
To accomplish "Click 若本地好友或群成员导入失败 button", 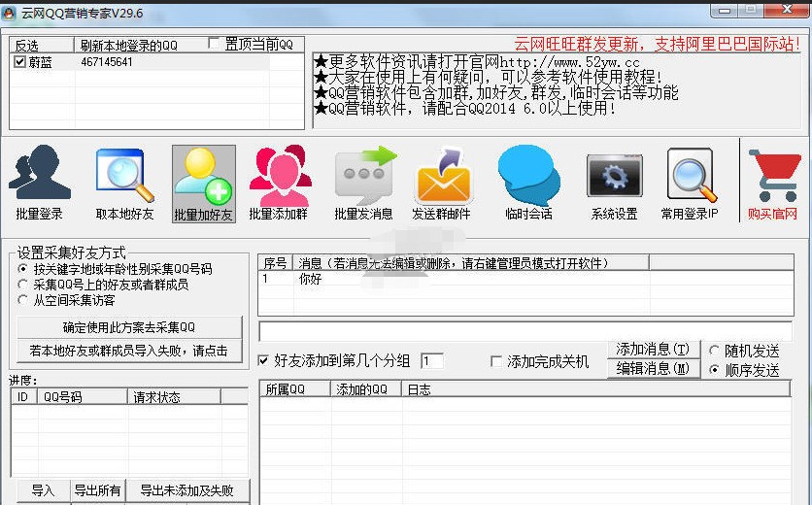I will 129,351.
